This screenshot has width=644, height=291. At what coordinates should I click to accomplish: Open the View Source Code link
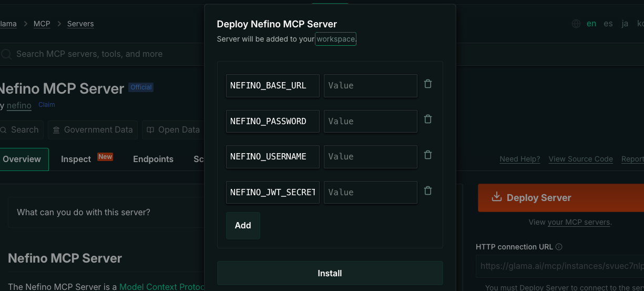tap(580, 159)
